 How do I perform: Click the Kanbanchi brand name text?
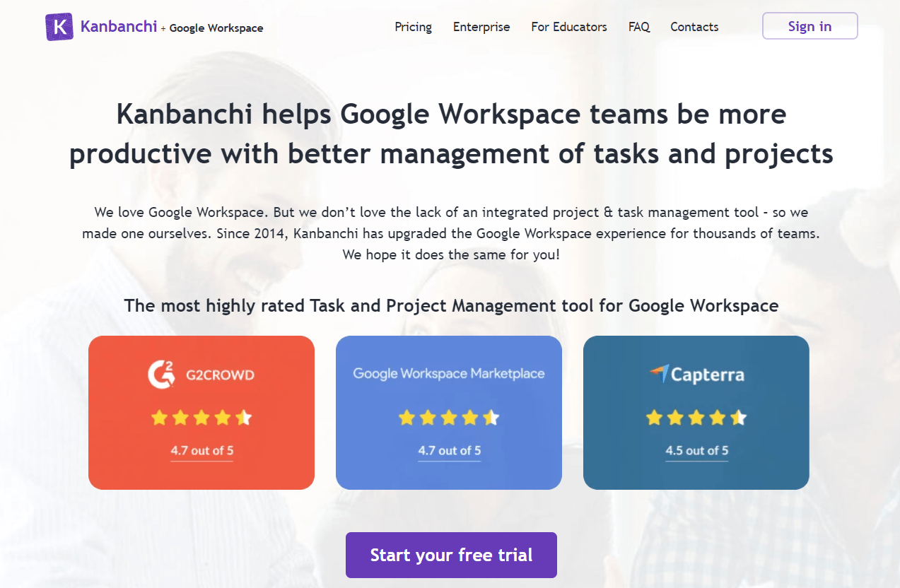119,27
